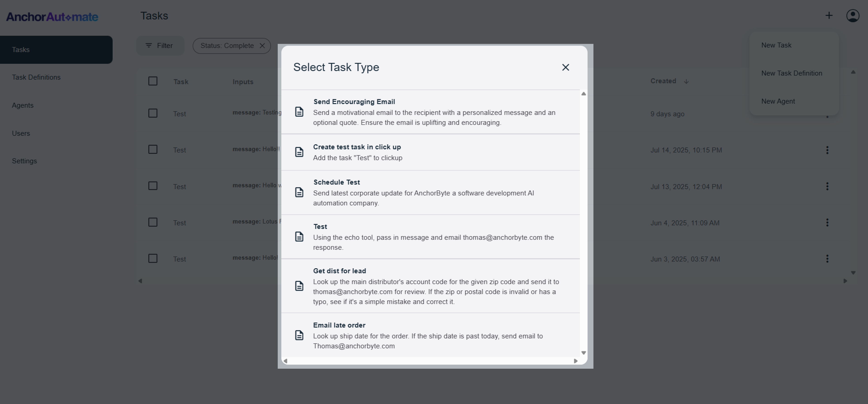Go to Task Definitions in sidebar
This screenshot has height=404, width=868.
point(36,78)
